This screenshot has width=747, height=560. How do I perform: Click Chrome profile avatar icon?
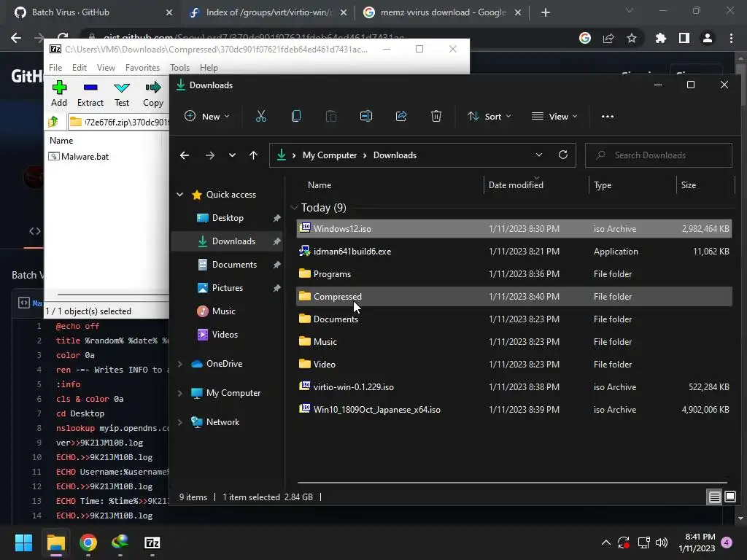[x=708, y=38]
